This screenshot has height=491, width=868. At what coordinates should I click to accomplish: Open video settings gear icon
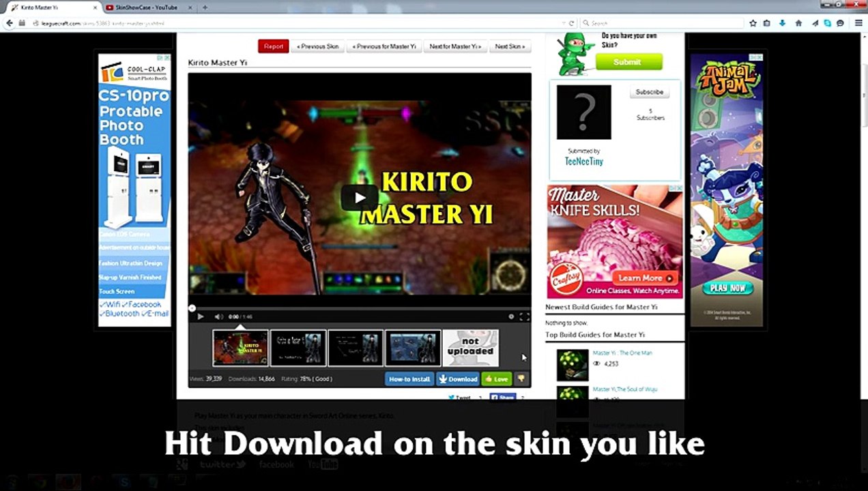(511, 316)
